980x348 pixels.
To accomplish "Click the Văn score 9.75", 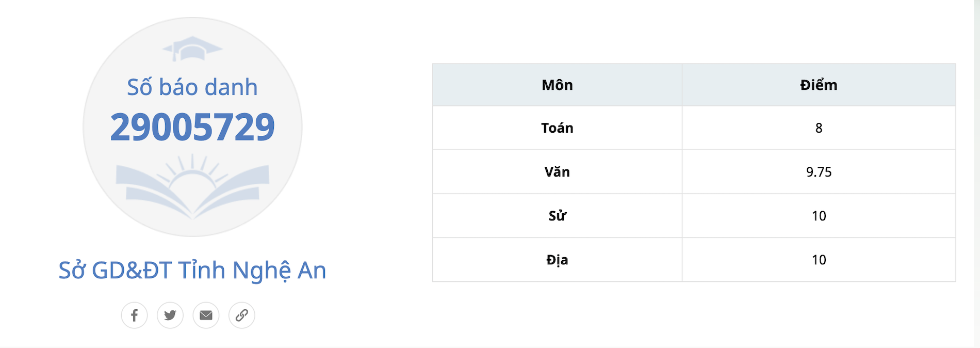I will click(x=819, y=172).
